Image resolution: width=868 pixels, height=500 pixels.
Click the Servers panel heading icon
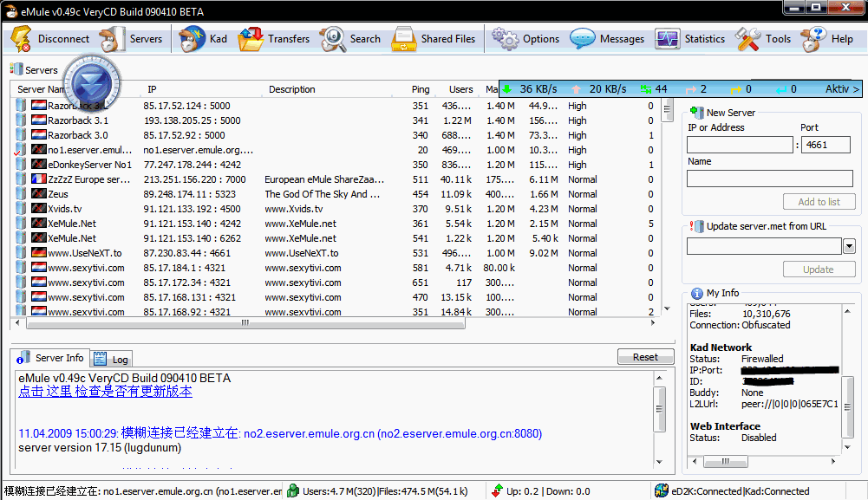tap(16, 69)
